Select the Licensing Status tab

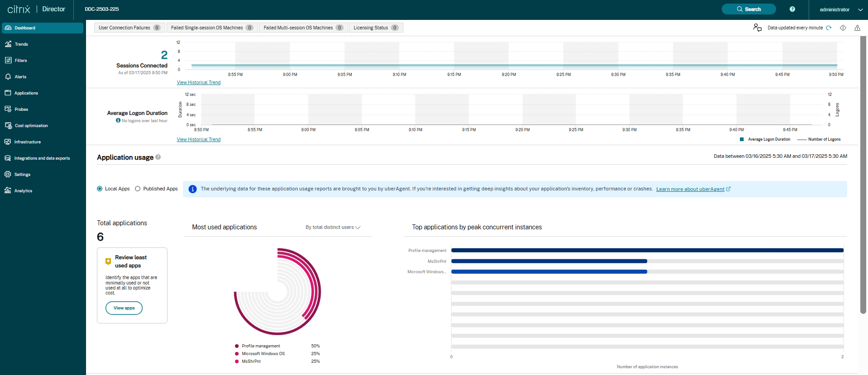(375, 28)
